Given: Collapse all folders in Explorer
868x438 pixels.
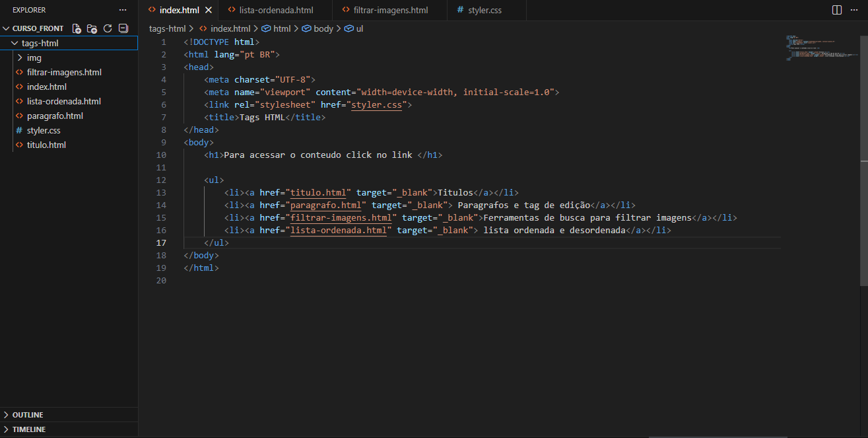Looking at the screenshot, I should coord(123,28).
